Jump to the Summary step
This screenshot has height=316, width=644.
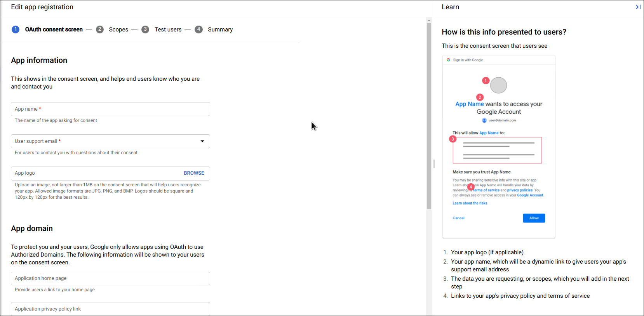point(220,30)
